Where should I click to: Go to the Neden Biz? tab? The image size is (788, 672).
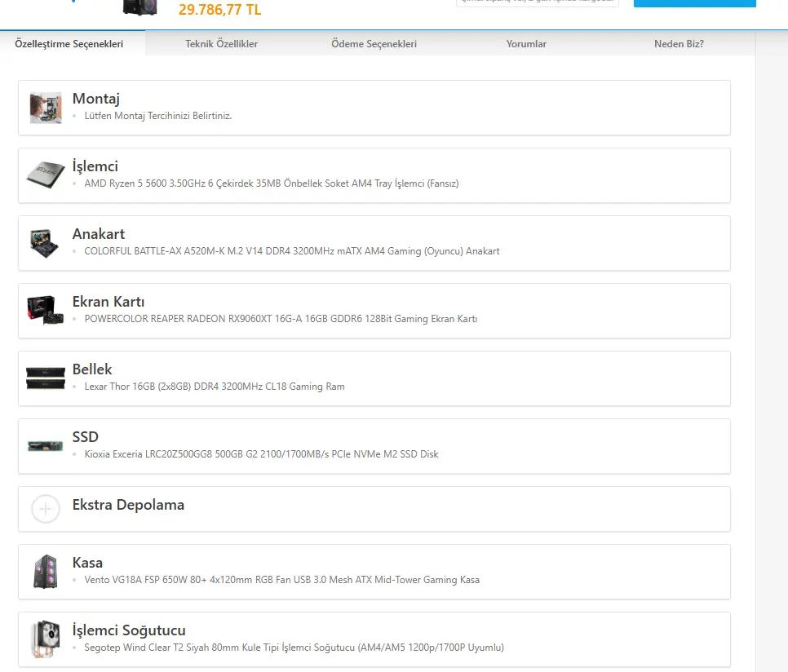[679, 44]
